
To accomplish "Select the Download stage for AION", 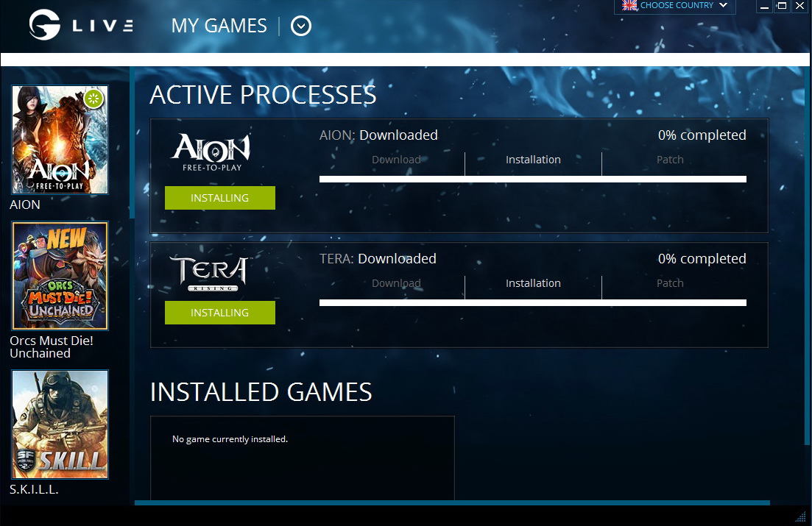I will click(x=396, y=160).
